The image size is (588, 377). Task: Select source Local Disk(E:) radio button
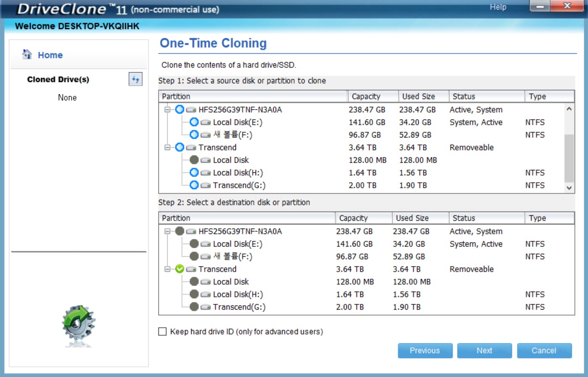(194, 122)
